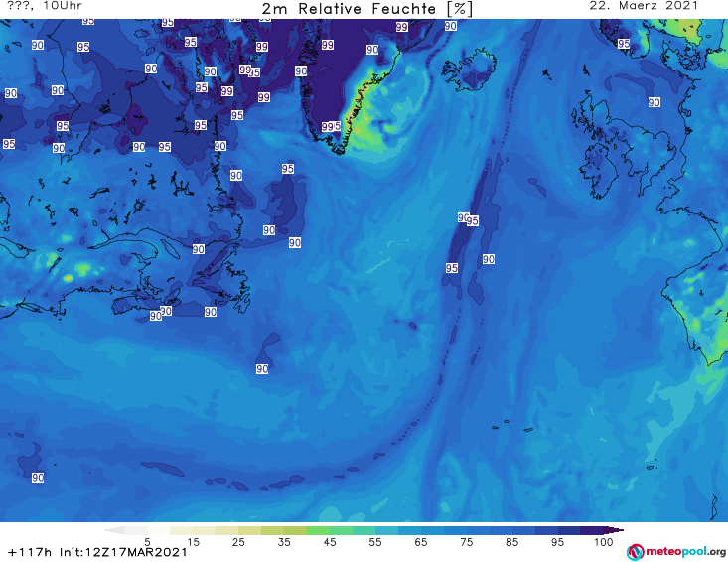Image resolution: width=728 pixels, height=562 pixels.
Task: Click the '22. Maerz 2021' date label
Action: click(x=644, y=6)
